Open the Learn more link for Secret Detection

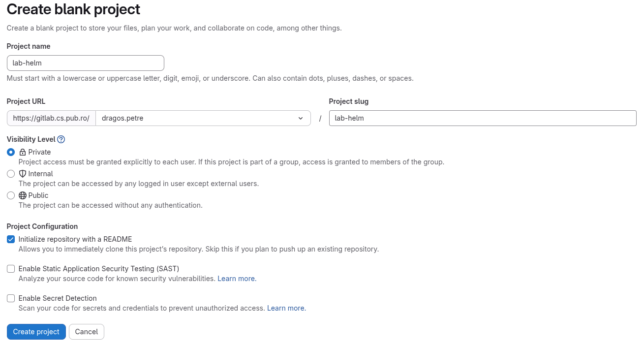(x=286, y=308)
